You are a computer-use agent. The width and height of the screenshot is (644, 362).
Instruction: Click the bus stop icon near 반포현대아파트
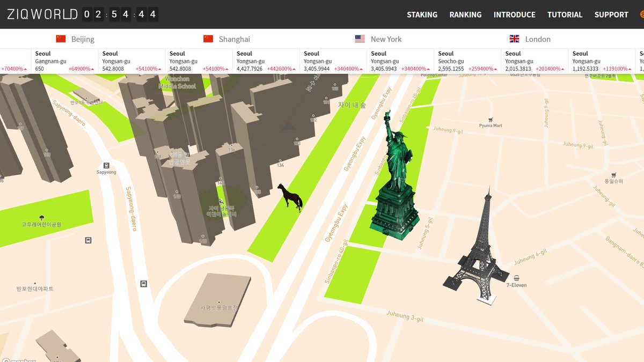point(143,283)
